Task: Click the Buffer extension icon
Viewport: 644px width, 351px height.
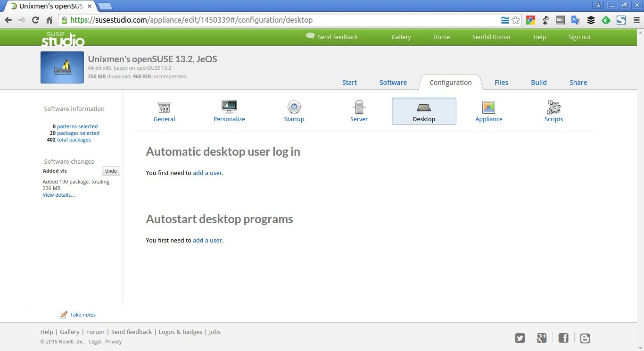Action: coord(591,20)
